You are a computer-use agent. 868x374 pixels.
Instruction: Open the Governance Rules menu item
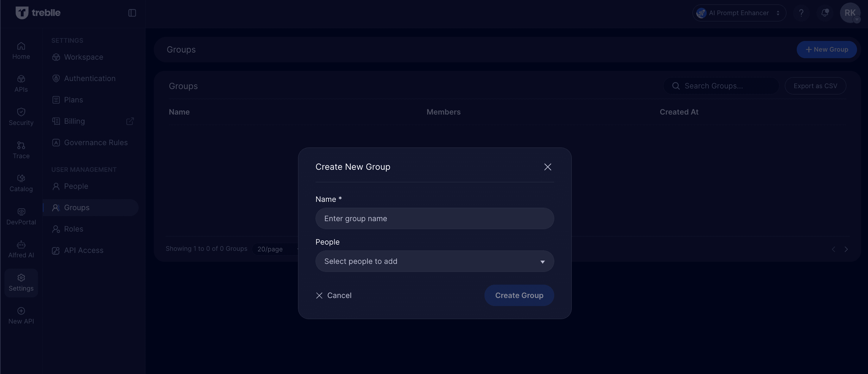[x=96, y=142]
